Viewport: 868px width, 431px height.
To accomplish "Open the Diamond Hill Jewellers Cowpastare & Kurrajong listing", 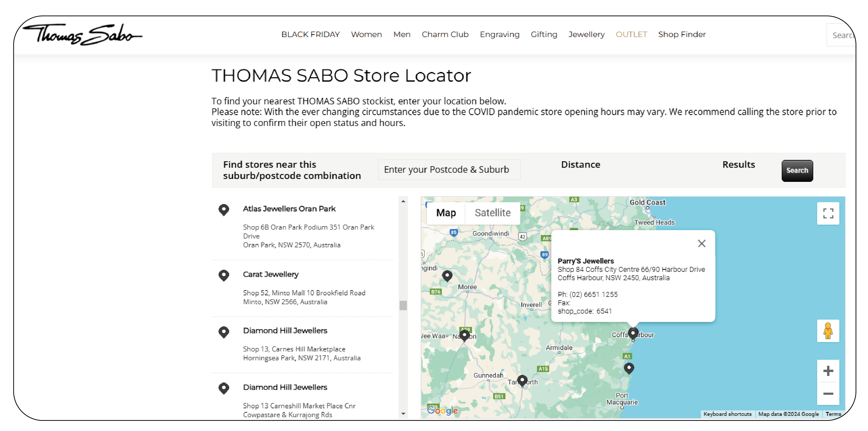I will coord(285,387).
